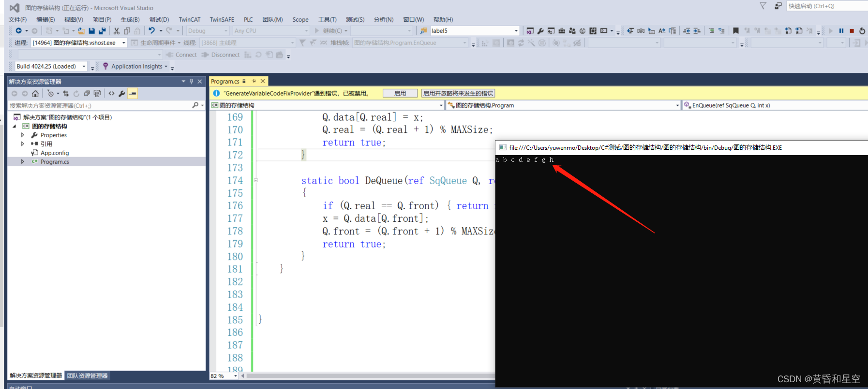The width and height of the screenshot is (868, 389).
Task: Click Sync with Active Document icon
Action: click(x=66, y=93)
